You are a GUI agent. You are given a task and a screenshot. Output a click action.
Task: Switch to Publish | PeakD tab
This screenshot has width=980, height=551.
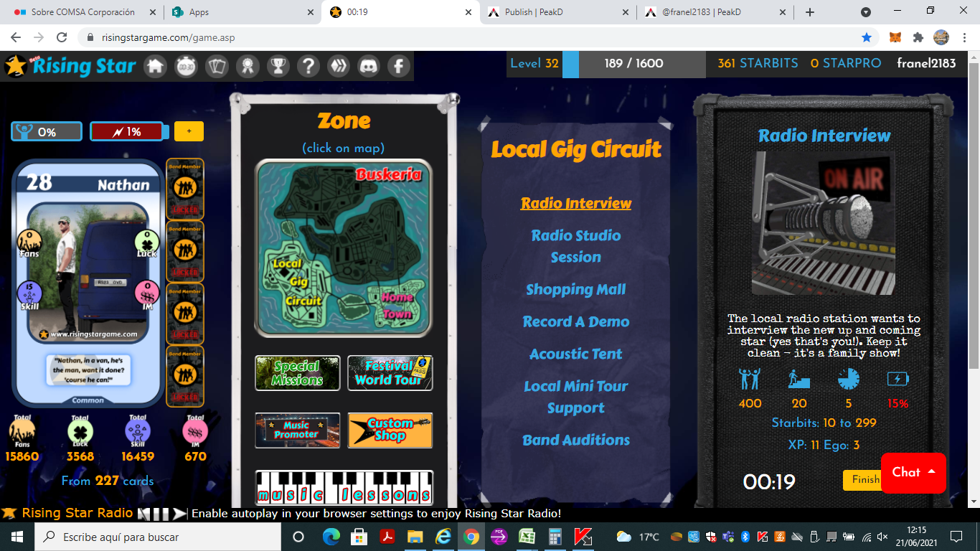click(x=557, y=12)
